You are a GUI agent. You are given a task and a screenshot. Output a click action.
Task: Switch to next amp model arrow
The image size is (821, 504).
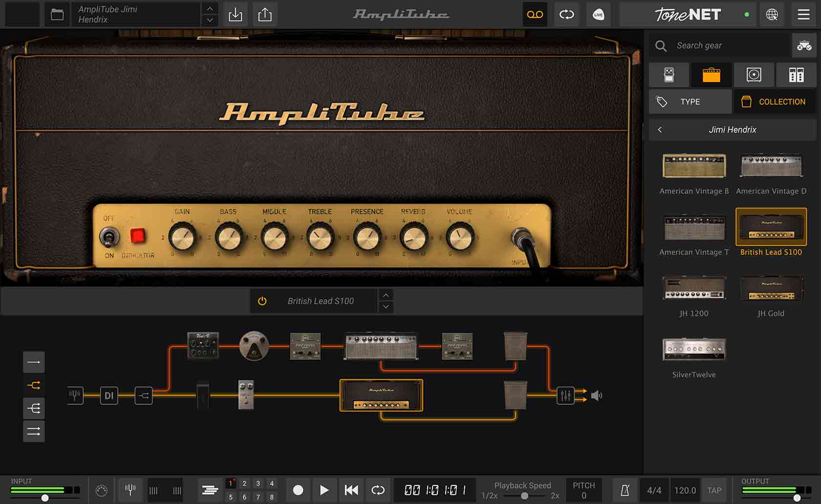pyautogui.click(x=386, y=307)
